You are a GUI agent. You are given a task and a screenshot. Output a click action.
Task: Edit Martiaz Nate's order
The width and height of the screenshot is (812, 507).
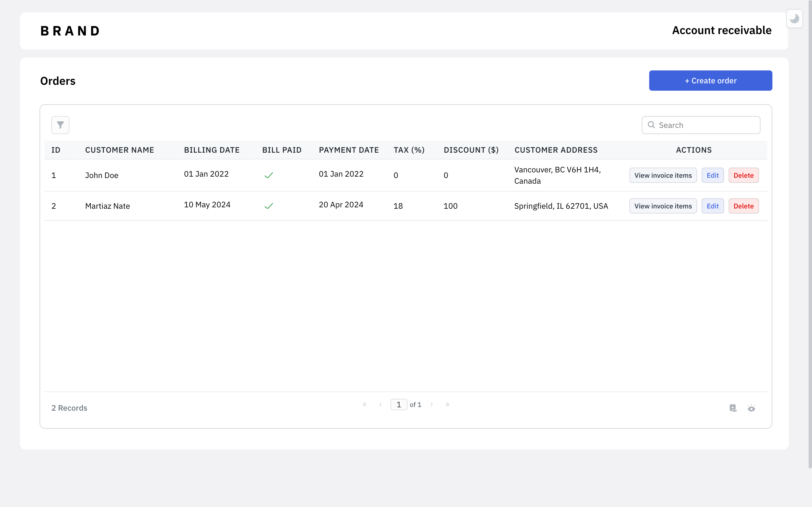[x=712, y=206]
